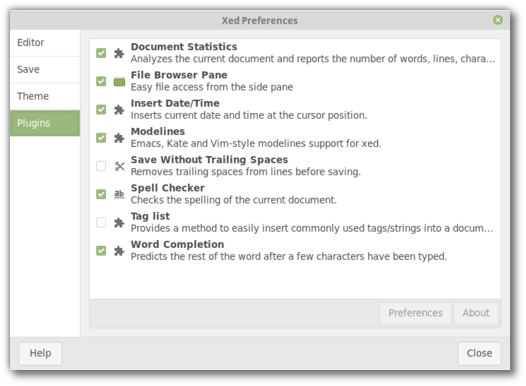526x386 pixels.
Task: Enable the Tag list plugin checkbox
Action: coord(101,222)
